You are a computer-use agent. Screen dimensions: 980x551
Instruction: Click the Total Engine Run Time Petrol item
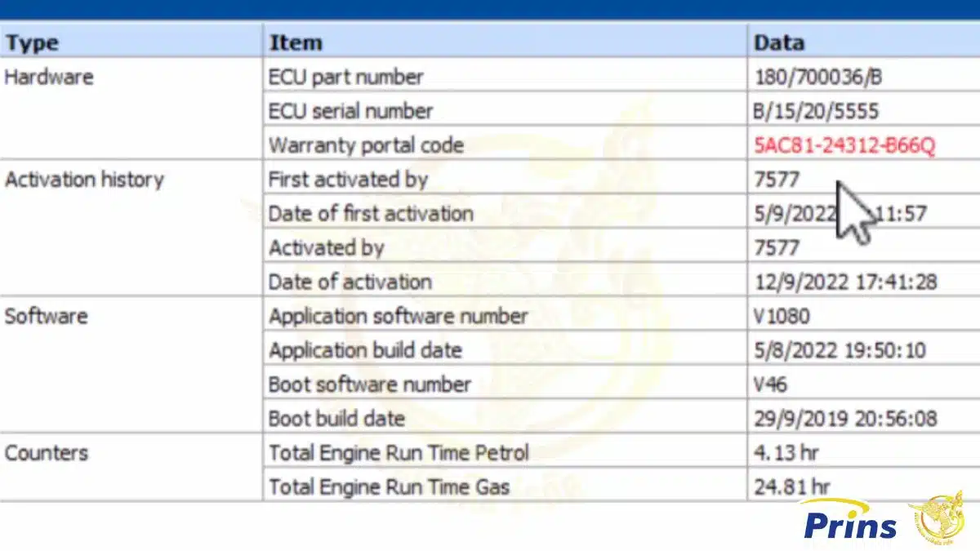pos(399,453)
